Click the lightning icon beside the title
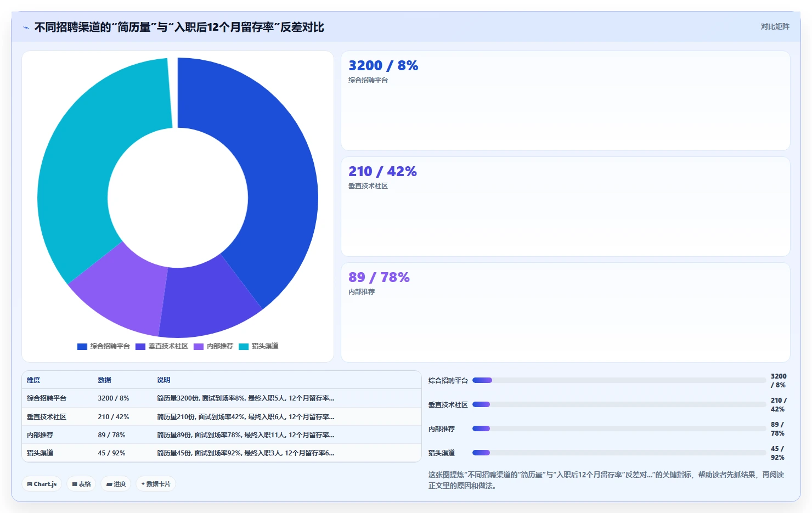Image resolution: width=812 pixels, height=513 pixels. (26, 27)
